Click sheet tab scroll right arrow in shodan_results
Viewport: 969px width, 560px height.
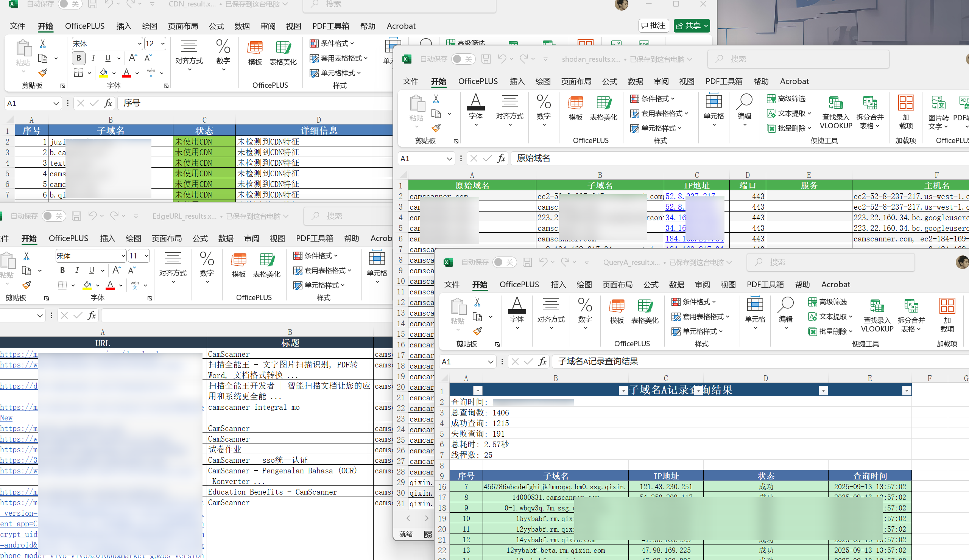[x=427, y=518]
